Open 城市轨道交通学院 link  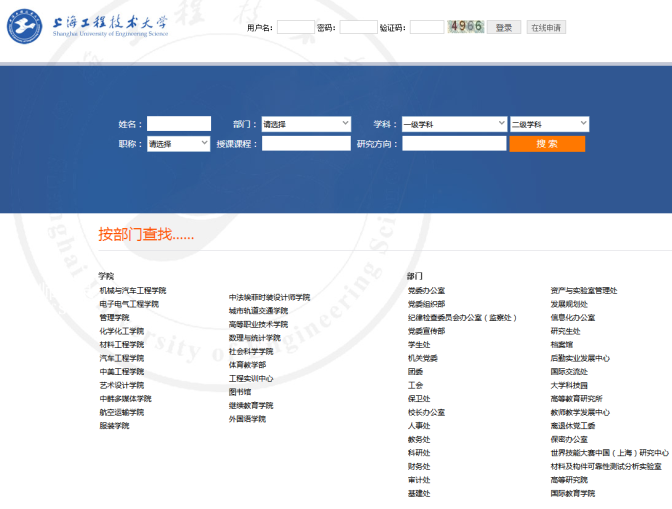[x=258, y=311]
